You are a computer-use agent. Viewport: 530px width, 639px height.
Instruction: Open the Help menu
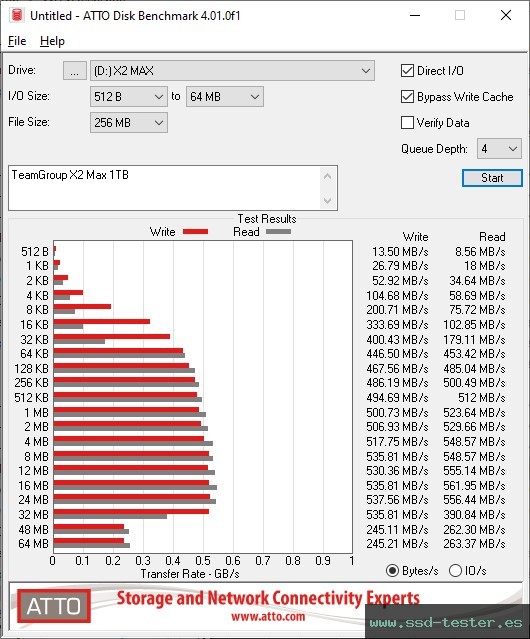pyautogui.click(x=52, y=41)
